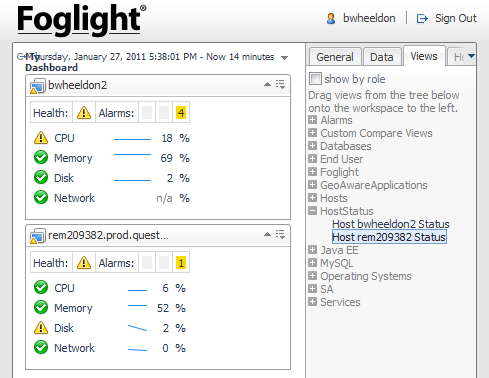Switch to the General tab
Screen dimensions: 489x378
pyautogui.click(x=335, y=57)
